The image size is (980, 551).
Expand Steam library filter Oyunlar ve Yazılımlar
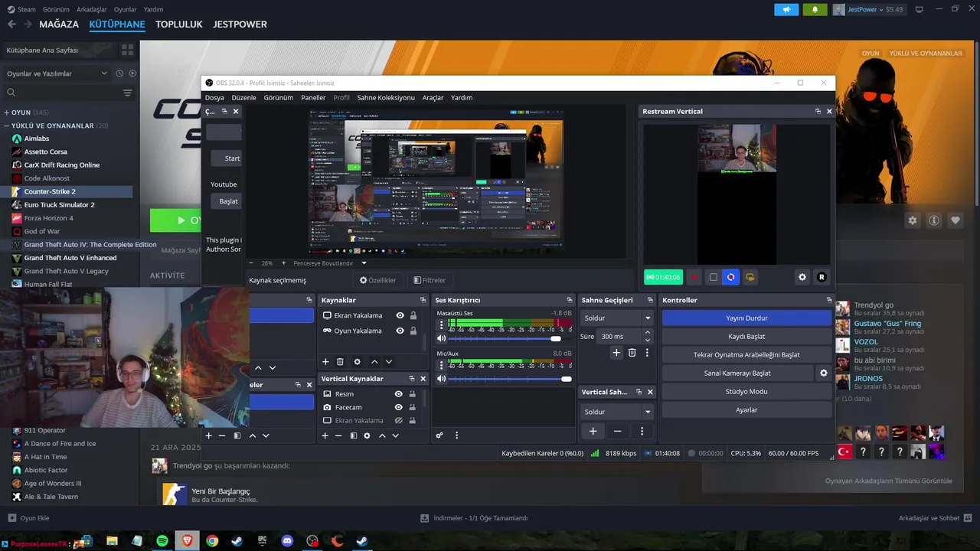pyautogui.click(x=57, y=73)
